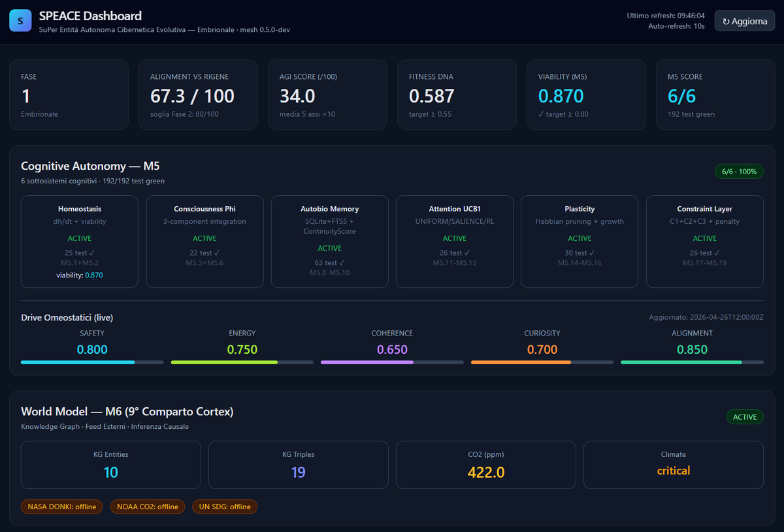Click the CURIOSITY drive progress bar
This screenshot has height=532, width=784.
coord(542,362)
